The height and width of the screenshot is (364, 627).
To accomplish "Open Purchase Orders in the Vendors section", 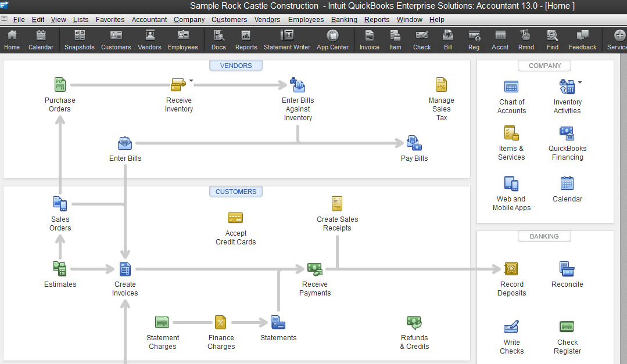I will point(60,84).
